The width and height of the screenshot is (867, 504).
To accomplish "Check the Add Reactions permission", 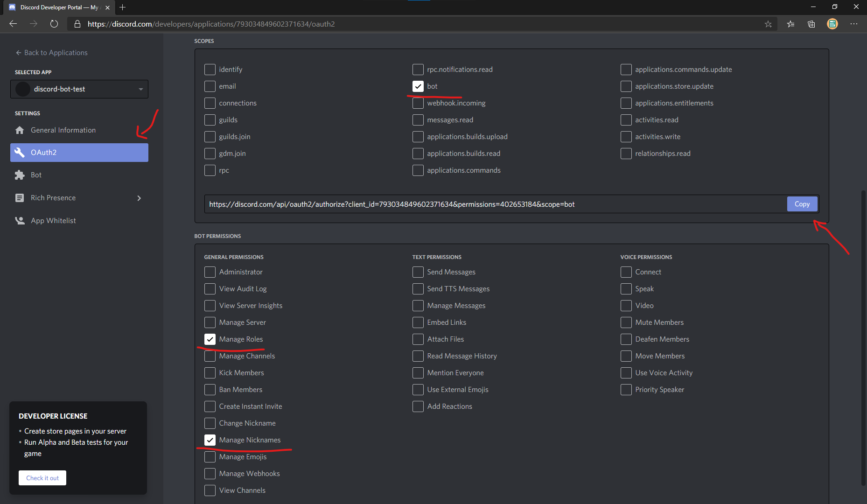I will pyautogui.click(x=418, y=406).
